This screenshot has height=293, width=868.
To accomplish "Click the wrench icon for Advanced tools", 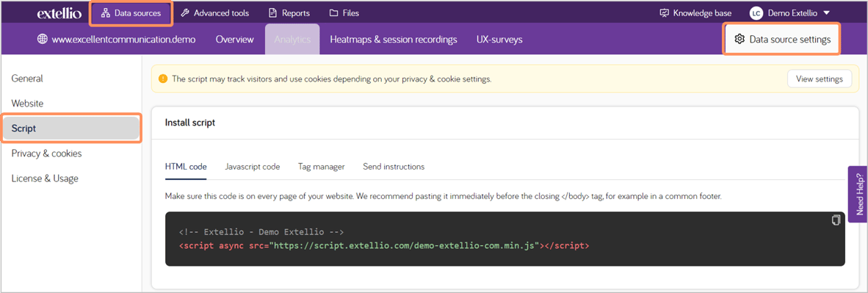I will 185,12.
